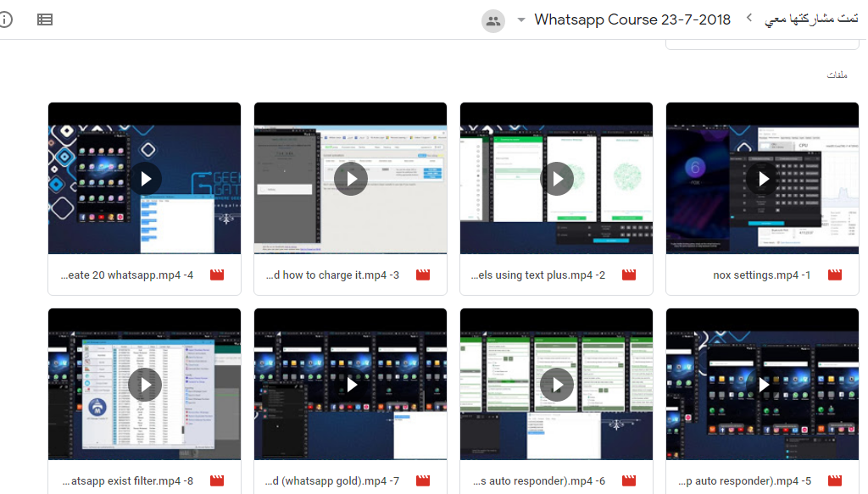Open the whatsapp exist filter.mp4 thumbnail
The image size is (868, 494).
pyautogui.click(x=145, y=385)
